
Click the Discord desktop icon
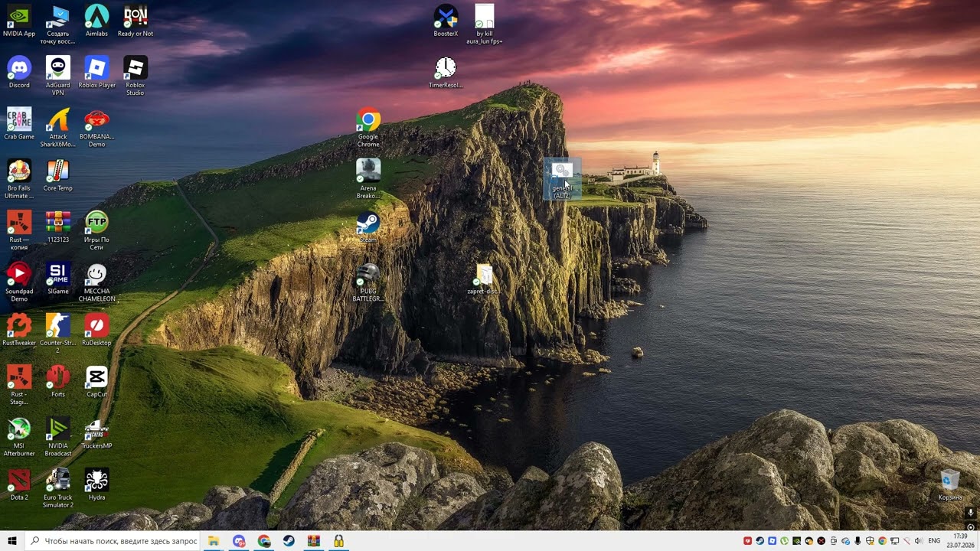tap(19, 72)
